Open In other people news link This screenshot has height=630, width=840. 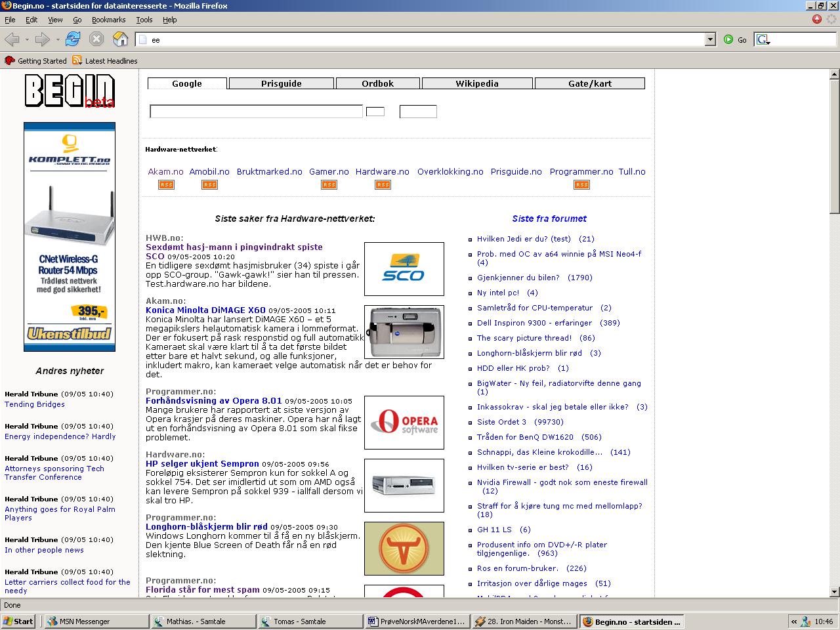(45, 550)
